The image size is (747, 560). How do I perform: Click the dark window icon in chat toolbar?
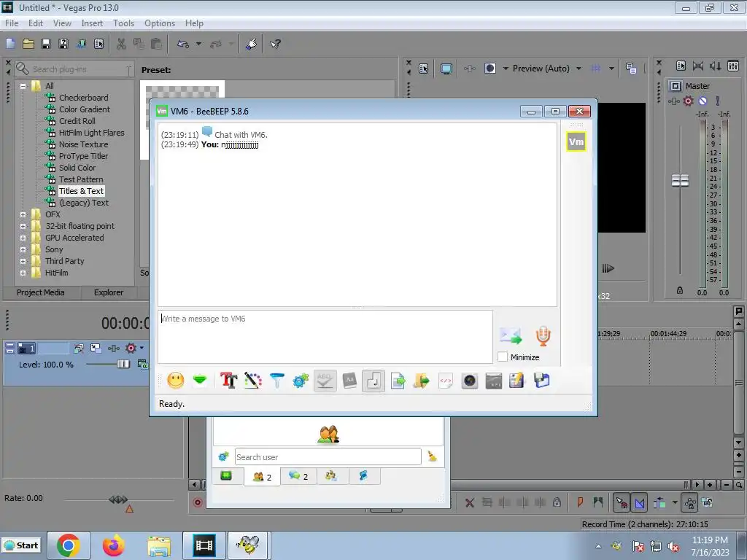coord(494,381)
